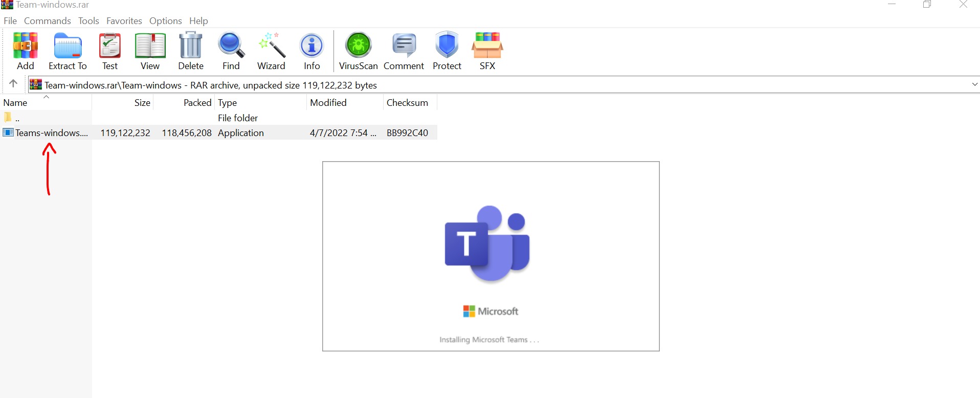Open the Options menu
This screenshot has width=980, height=398.
pyautogui.click(x=165, y=21)
